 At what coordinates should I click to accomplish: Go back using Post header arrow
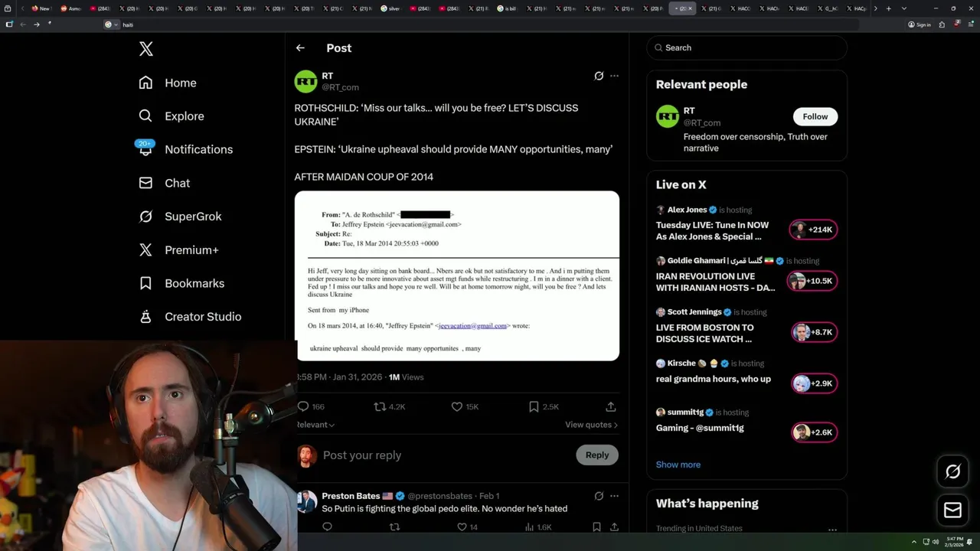pos(300,47)
